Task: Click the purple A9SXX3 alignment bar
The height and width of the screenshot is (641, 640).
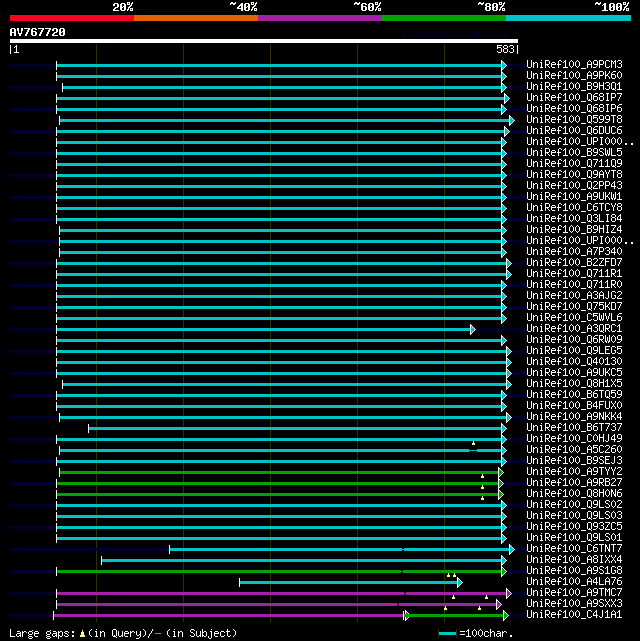Action: pos(279,605)
